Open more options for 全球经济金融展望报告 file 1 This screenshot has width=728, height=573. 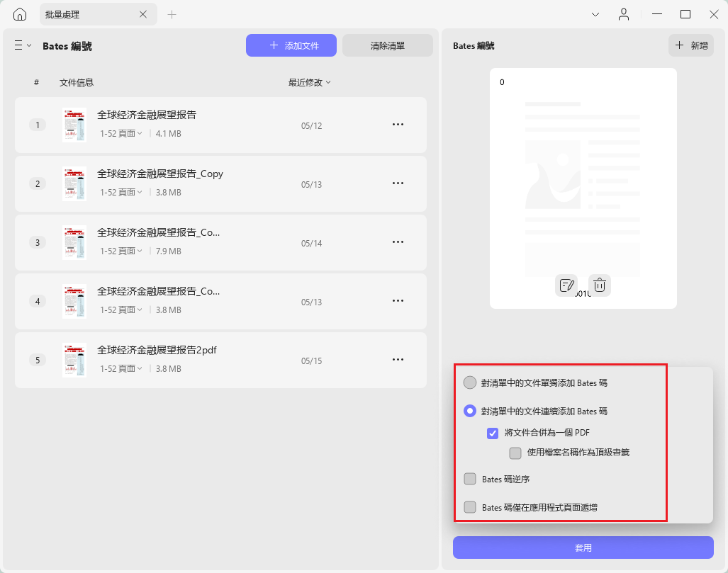tap(398, 125)
